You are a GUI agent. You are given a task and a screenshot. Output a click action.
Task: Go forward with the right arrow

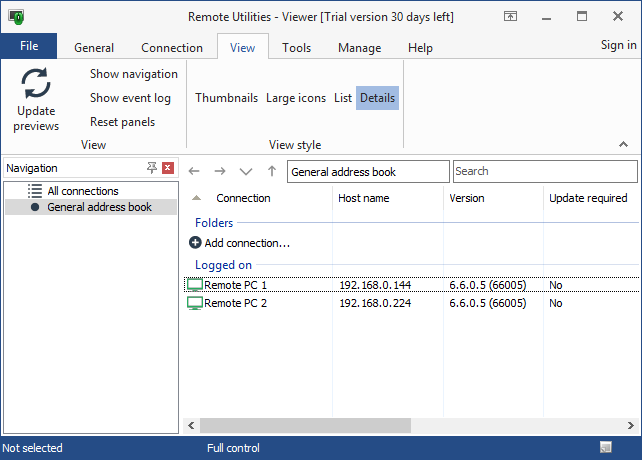220,171
